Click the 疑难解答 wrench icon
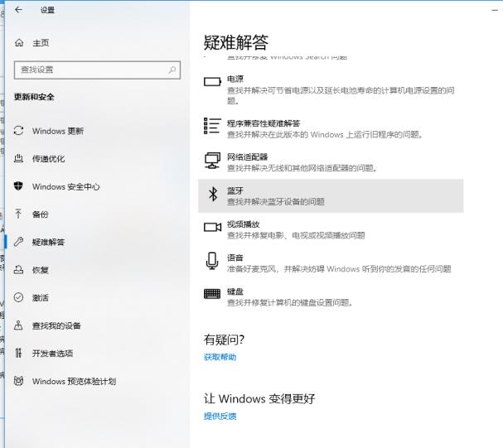The width and height of the screenshot is (503, 448). (18, 242)
